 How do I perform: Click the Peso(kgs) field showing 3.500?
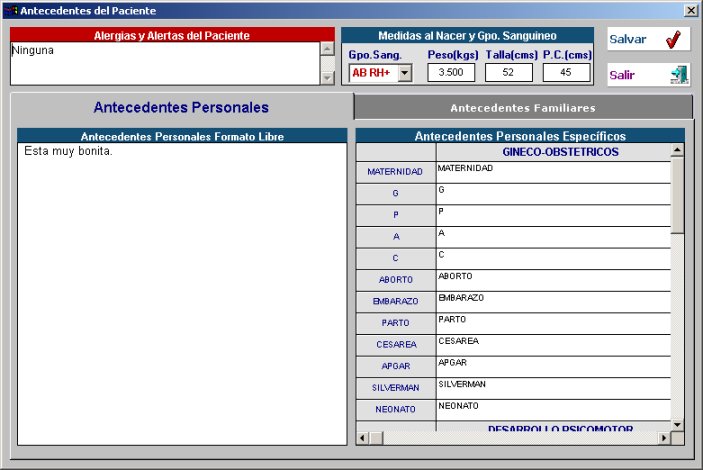point(451,73)
